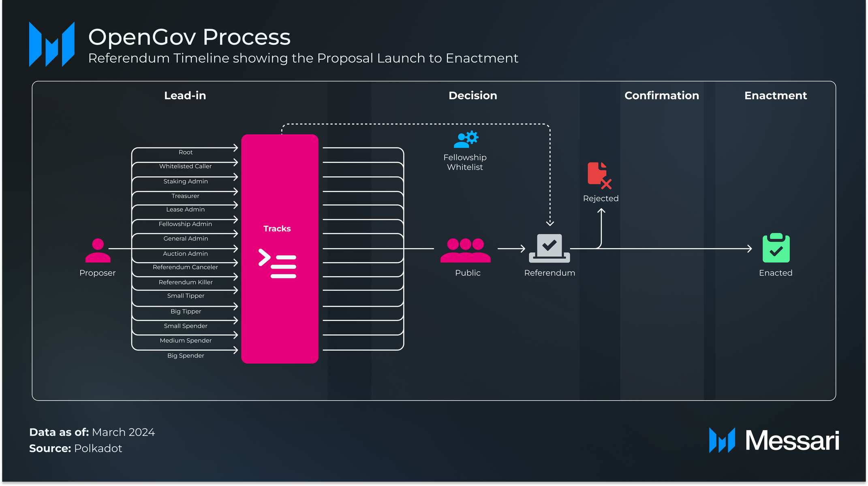Click the 'Tracks' label in pink box
This screenshot has width=868, height=486.
coord(277,228)
